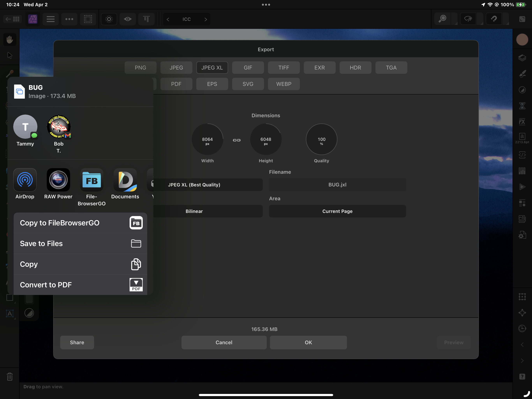Select the EPS export format
The height and width of the screenshot is (399, 532).
[212, 84]
